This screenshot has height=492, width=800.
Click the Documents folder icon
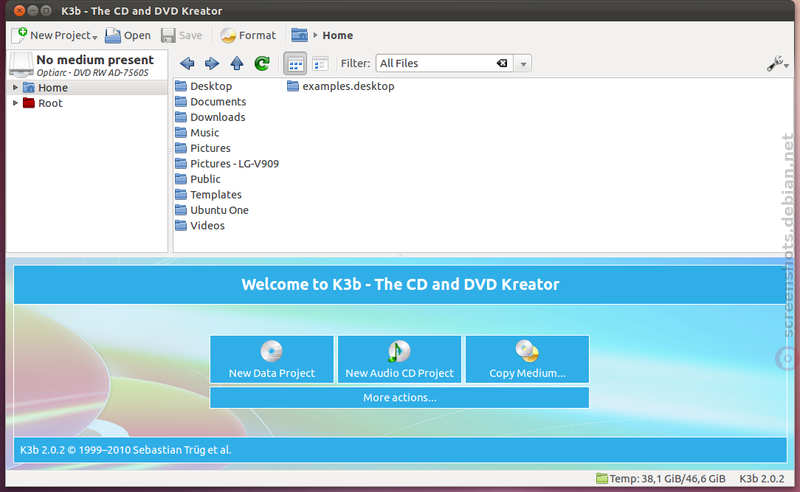[x=181, y=102]
